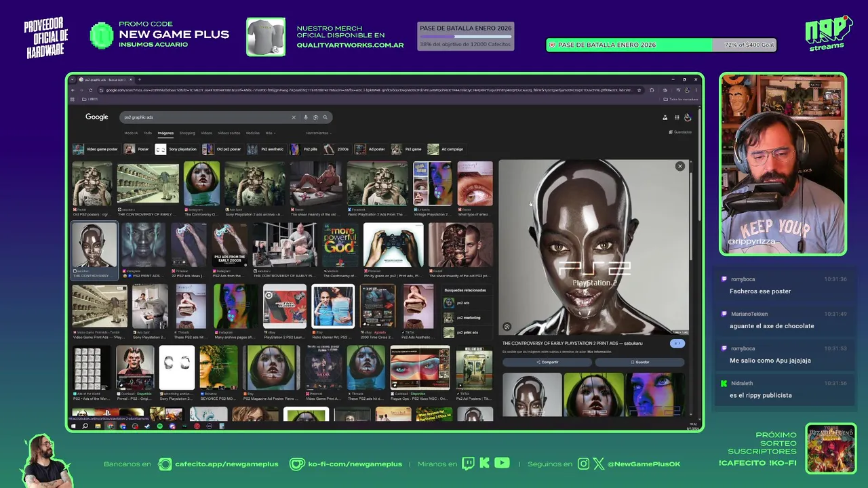This screenshot has height=488, width=868.
Task: Click the magnifier search submit icon
Action: (x=325, y=117)
